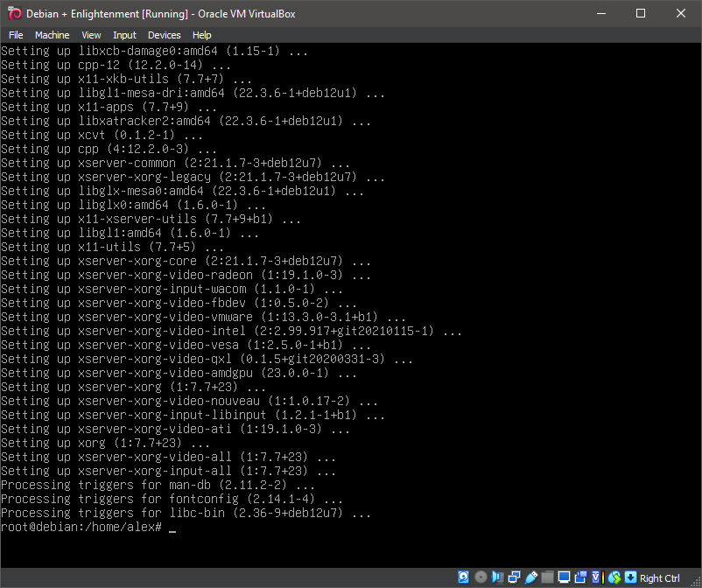Open the File menu

point(16,35)
